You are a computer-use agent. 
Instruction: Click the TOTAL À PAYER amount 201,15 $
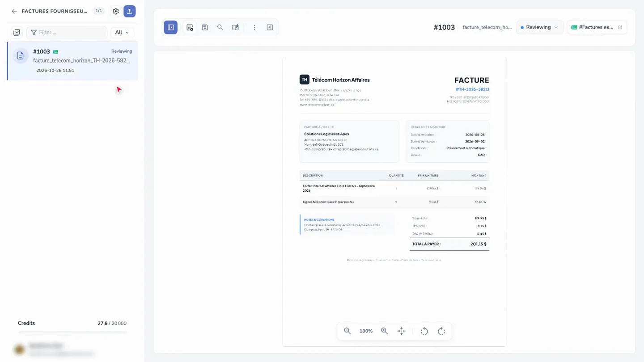(479, 244)
